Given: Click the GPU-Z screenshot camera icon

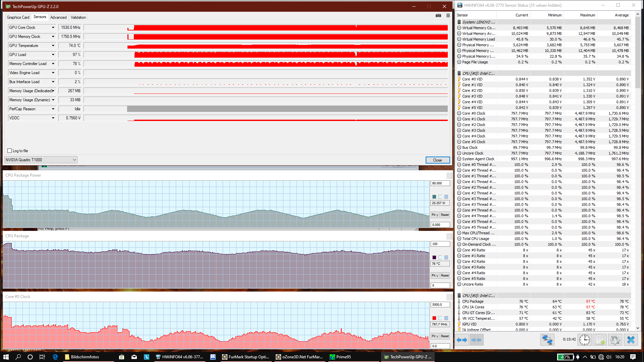Looking at the screenshot, I should coord(438,15).
